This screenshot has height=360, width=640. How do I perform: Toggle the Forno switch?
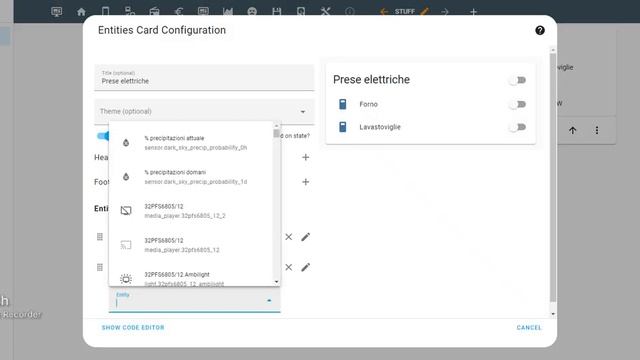tap(518, 104)
